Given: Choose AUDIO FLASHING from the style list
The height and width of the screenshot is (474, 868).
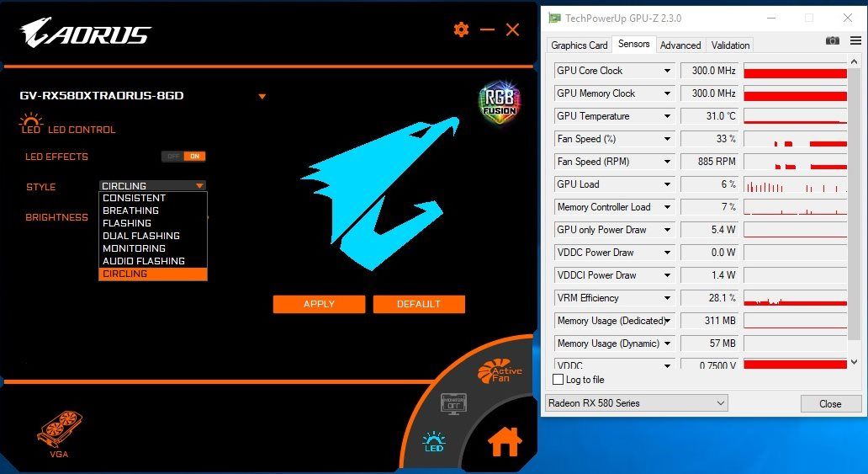Looking at the screenshot, I should coord(153,261).
